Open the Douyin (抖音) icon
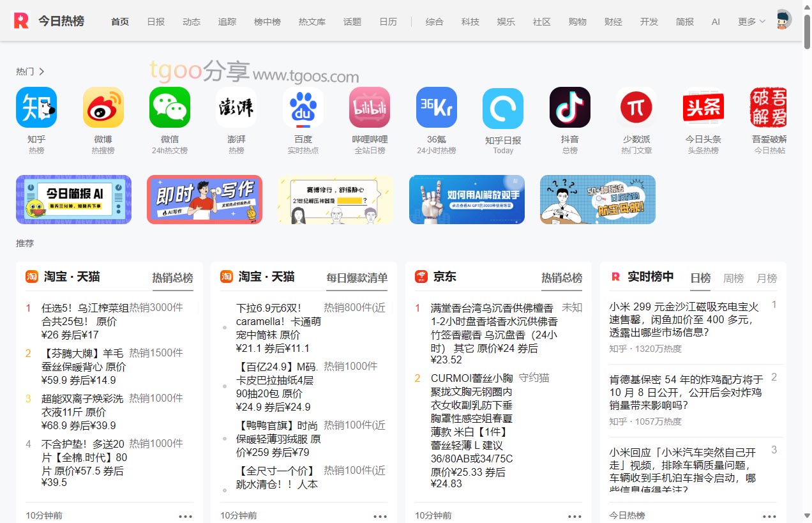 coord(570,107)
